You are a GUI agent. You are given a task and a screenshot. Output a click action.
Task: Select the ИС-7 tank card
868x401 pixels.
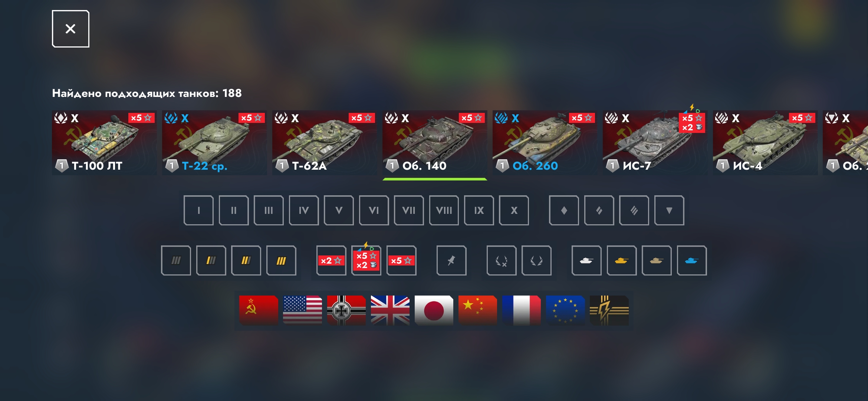[x=655, y=143]
